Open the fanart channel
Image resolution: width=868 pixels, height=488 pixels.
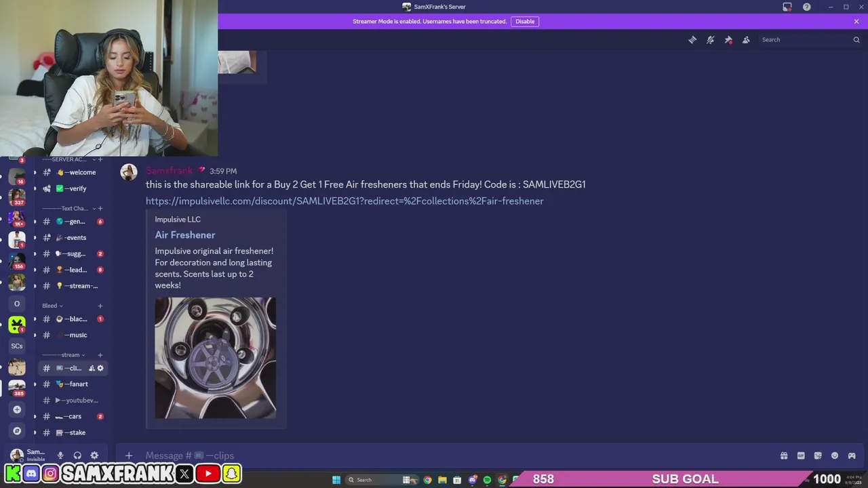pyautogui.click(x=74, y=384)
